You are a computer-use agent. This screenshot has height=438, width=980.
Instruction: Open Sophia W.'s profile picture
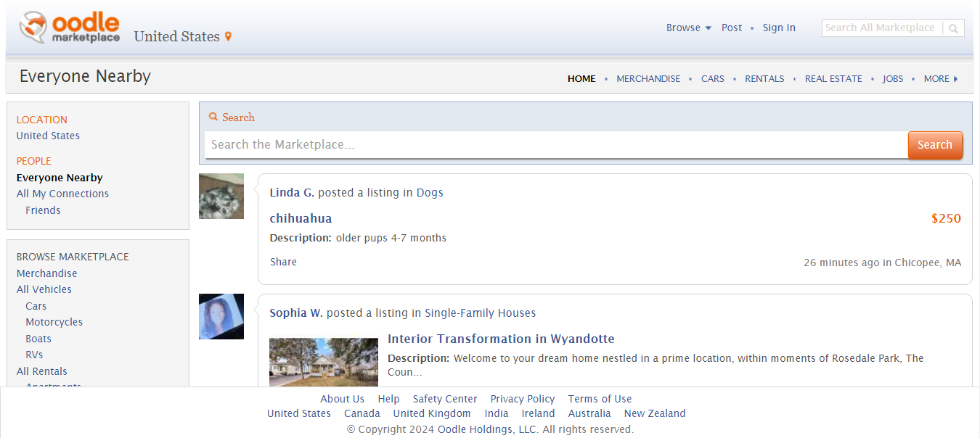click(x=221, y=316)
